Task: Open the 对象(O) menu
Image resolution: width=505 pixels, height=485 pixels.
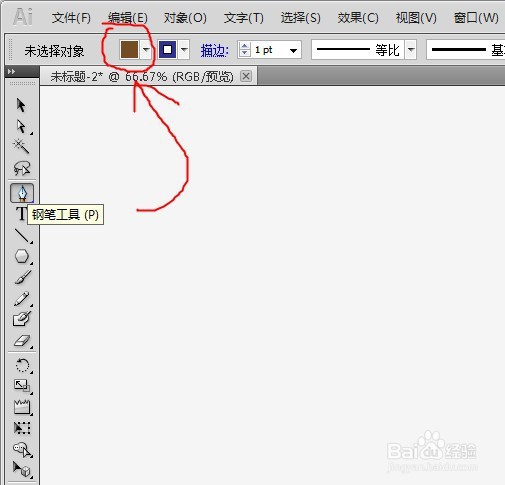Action: tap(185, 18)
